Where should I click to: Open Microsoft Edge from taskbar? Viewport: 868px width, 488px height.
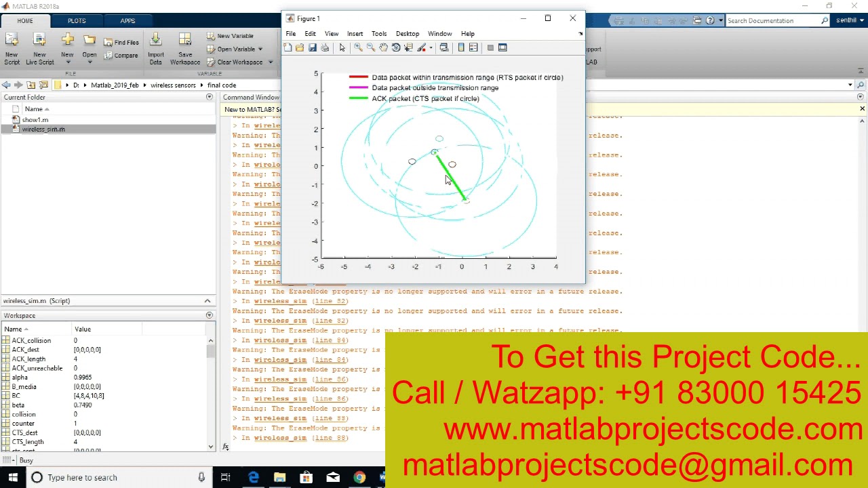point(253,477)
